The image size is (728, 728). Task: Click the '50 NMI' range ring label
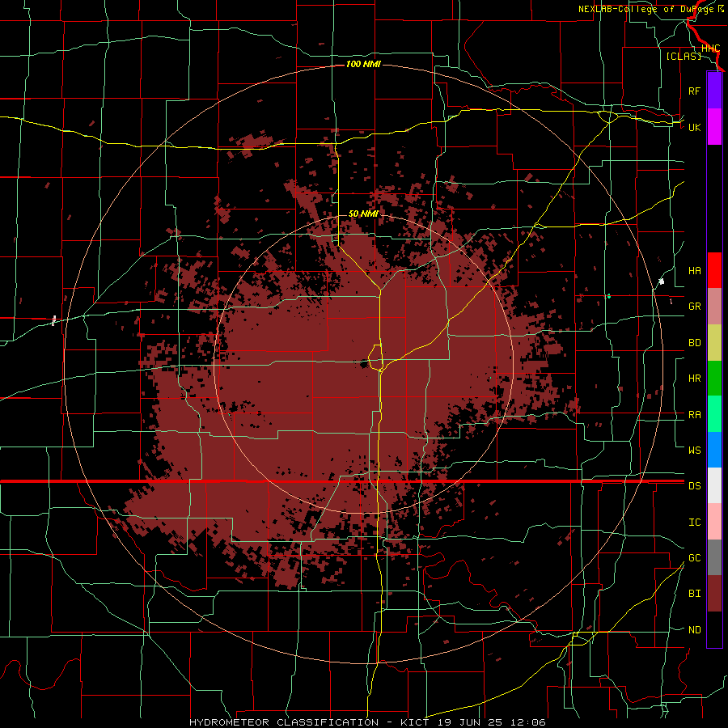point(363,214)
